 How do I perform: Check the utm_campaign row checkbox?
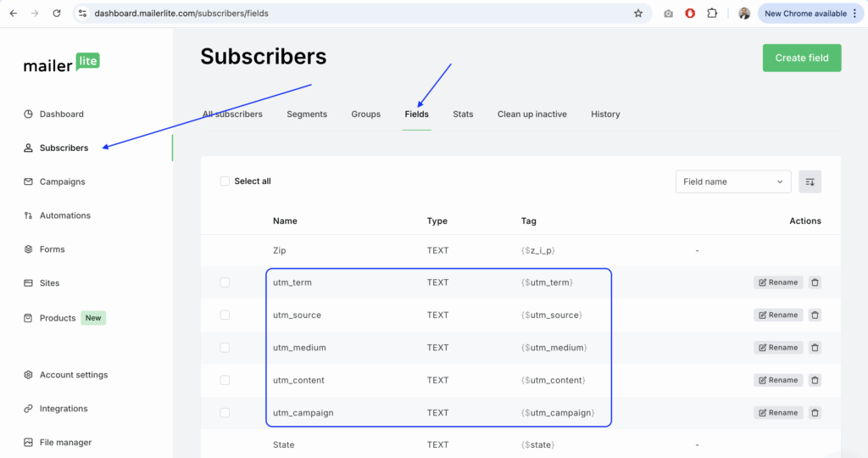click(x=225, y=412)
